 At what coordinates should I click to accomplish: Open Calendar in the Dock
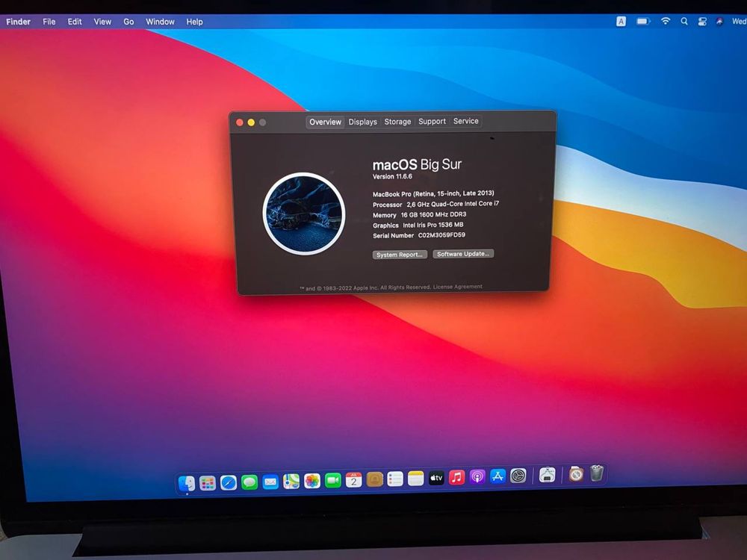(353, 480)
